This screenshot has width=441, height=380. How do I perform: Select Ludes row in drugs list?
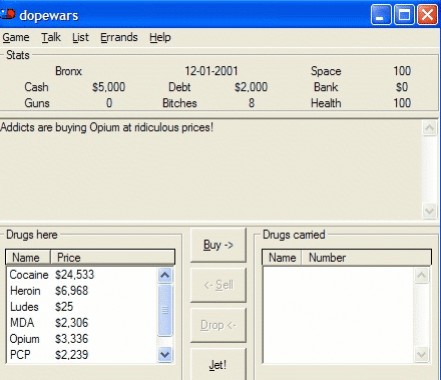point(82,307)
